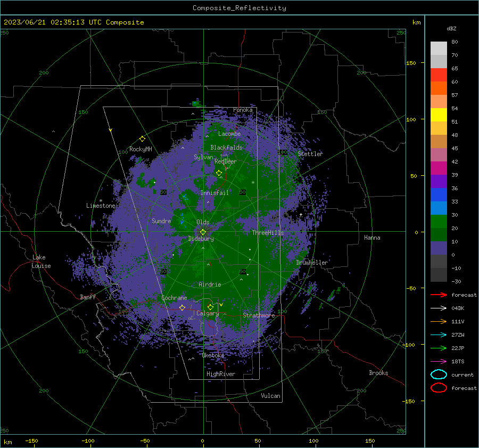Click the dBZ legend heading
Image resolution: width=479 pixels, height=448 pixels.
(x=451, y=28)
